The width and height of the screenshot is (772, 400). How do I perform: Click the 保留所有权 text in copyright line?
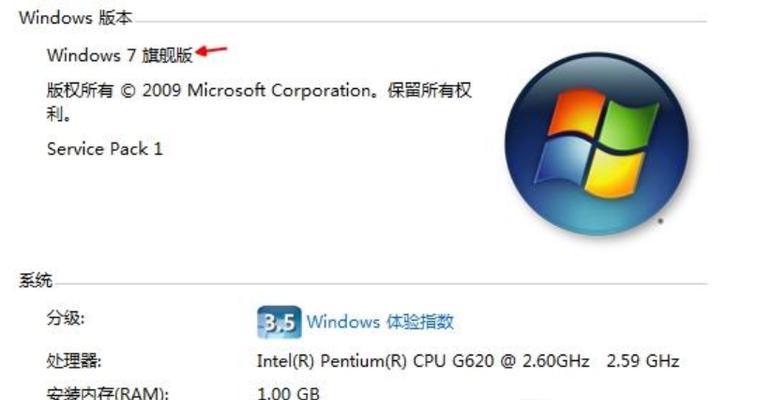(x=429, y=90)
